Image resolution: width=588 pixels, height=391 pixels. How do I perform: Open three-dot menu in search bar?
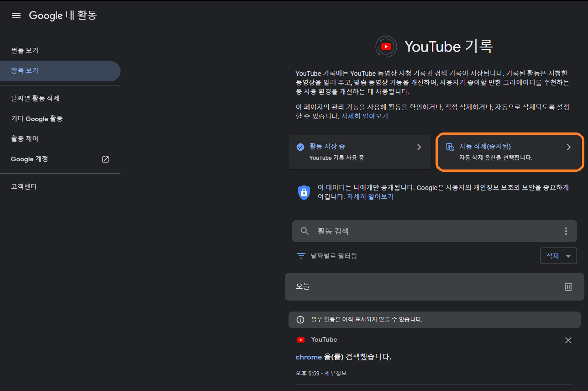coord(566,231)
